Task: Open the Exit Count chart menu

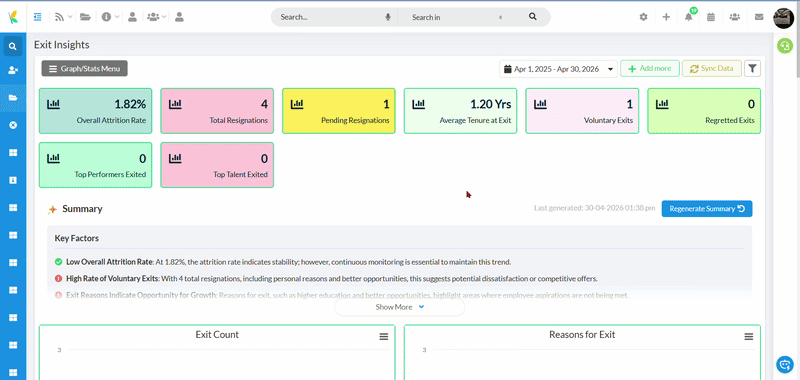Action: (x=384, y=337)
